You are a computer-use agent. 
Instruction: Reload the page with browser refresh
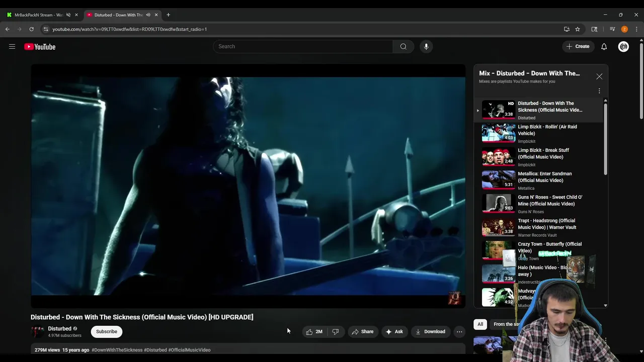[x=31, y=29]
